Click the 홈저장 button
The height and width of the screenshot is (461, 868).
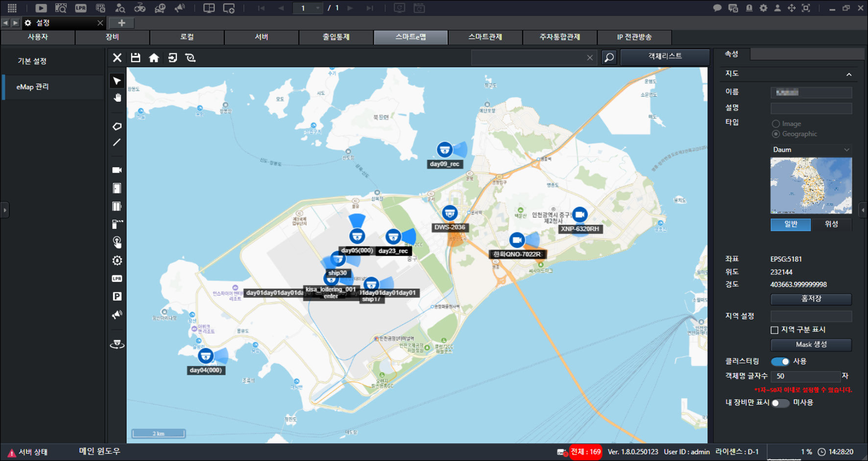[811, 299]
